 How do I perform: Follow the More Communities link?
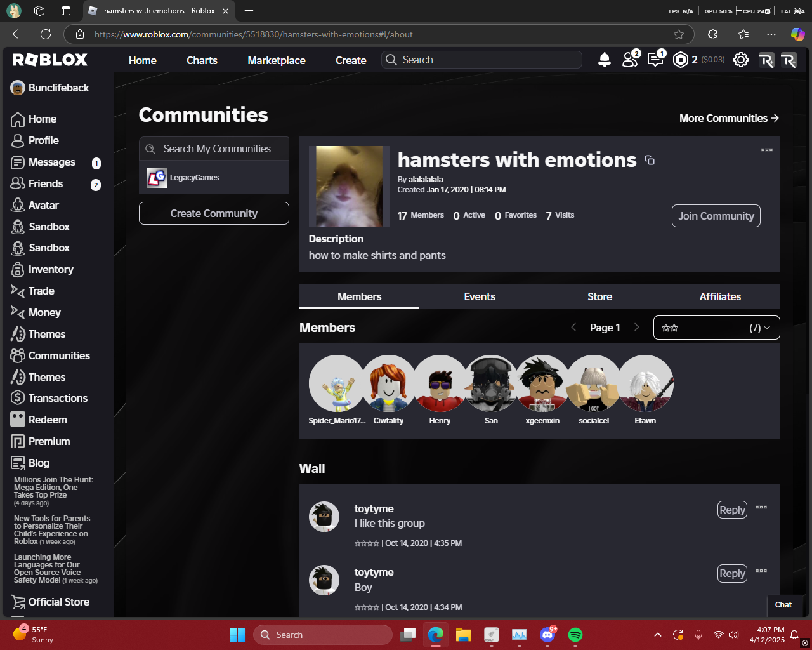[x=729, y=118]
